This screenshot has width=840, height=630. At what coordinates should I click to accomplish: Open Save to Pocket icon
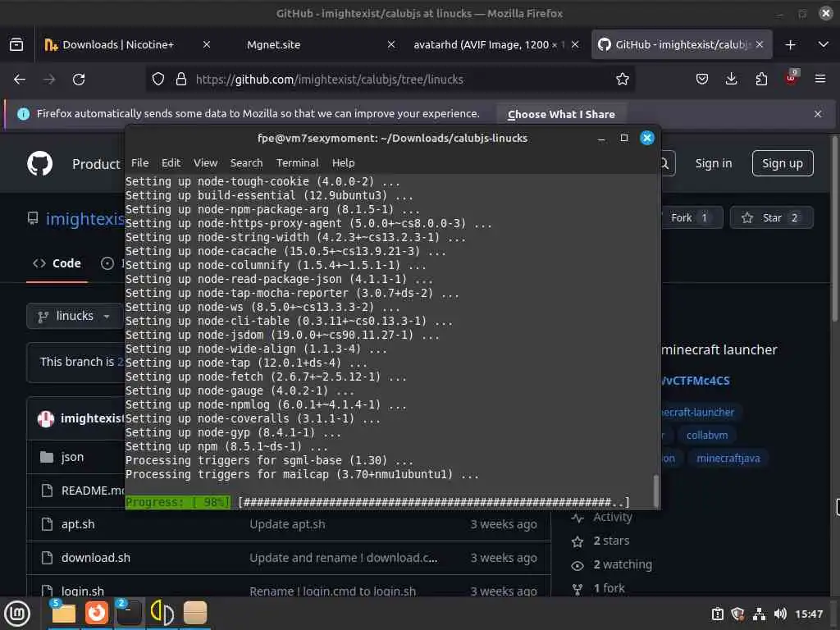[x=702, y=80]
